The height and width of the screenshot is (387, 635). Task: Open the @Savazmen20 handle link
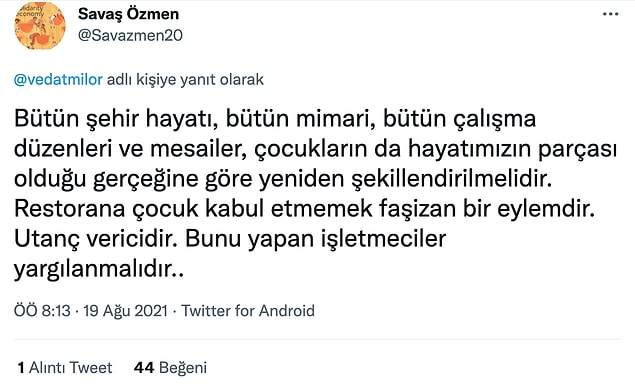click(x=130, y=36)
